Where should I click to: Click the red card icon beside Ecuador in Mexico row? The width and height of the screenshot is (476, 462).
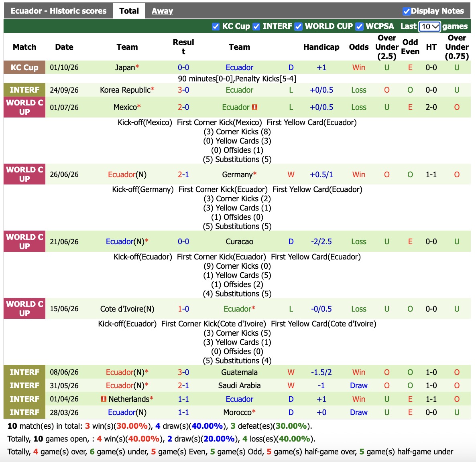tap(255, 107)
